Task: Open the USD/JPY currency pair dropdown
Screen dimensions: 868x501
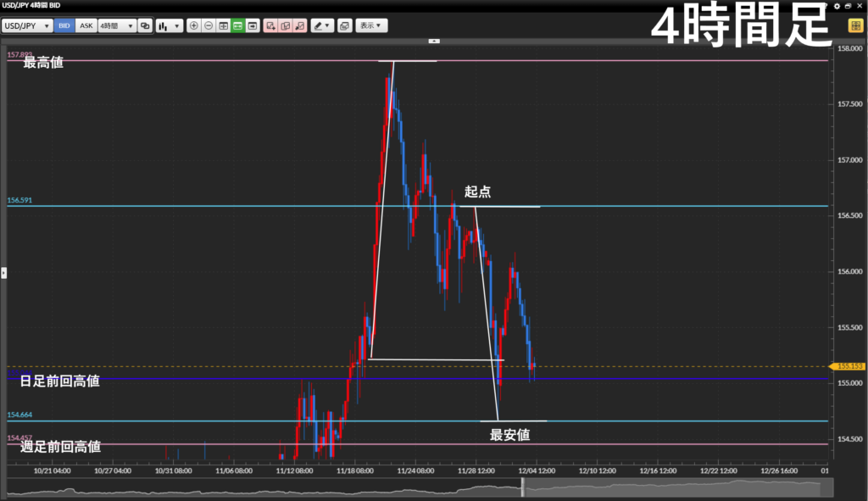Action: click(x=27, y=26)
